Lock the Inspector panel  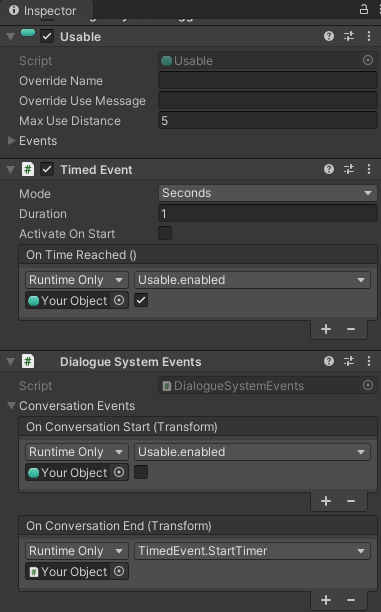pyautogui.click(x=364, y=9)
